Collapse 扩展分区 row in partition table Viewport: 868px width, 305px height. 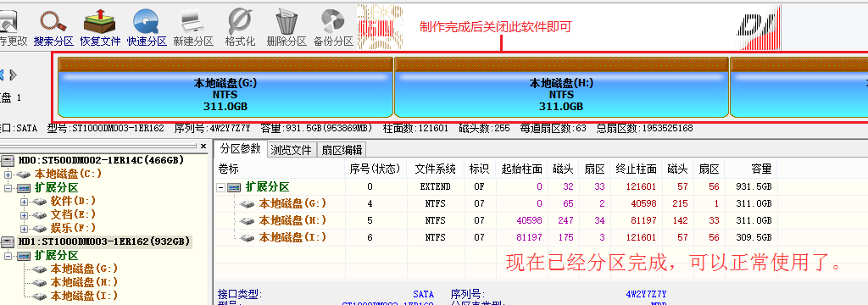[221, 187]
